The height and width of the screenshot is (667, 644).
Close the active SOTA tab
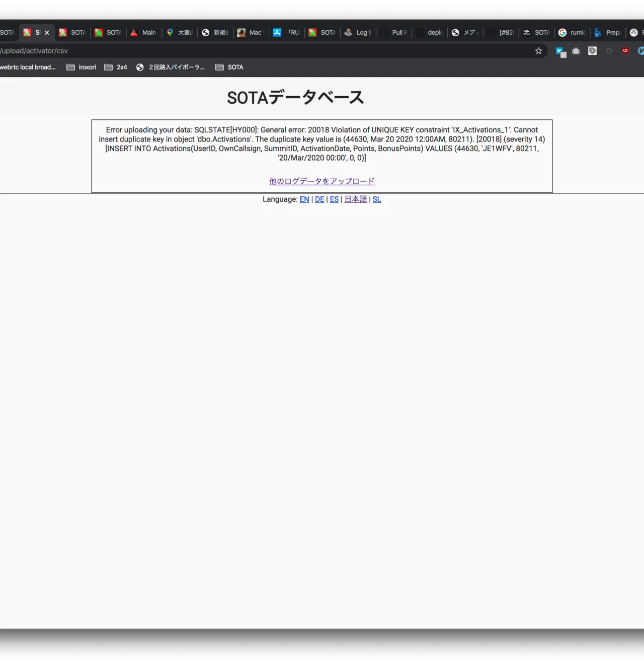[47, 33]
